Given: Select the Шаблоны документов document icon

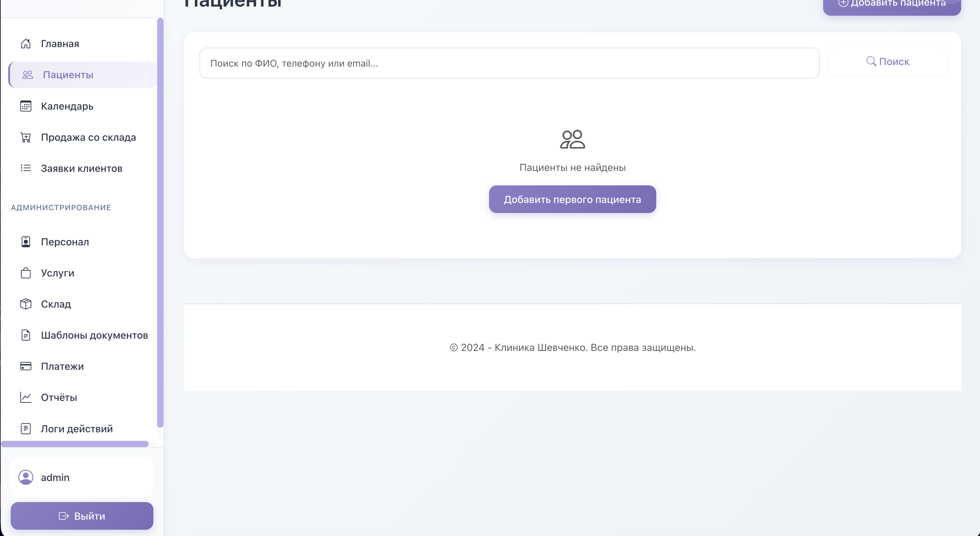Looking at the screenshot, I should 25,335.
